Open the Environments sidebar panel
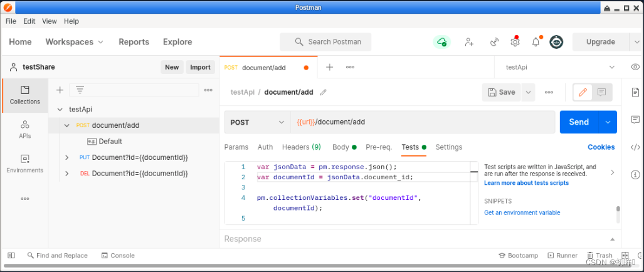644x272 pixels. click(25, 164)
